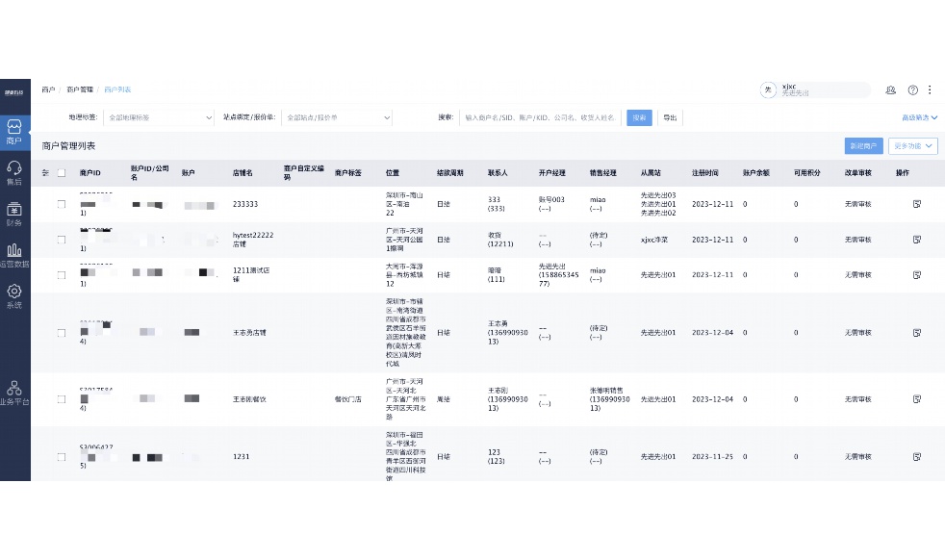Open the 全部站点/报价单 dropdown
945x560 pixels.
click(x=337, y=117)
